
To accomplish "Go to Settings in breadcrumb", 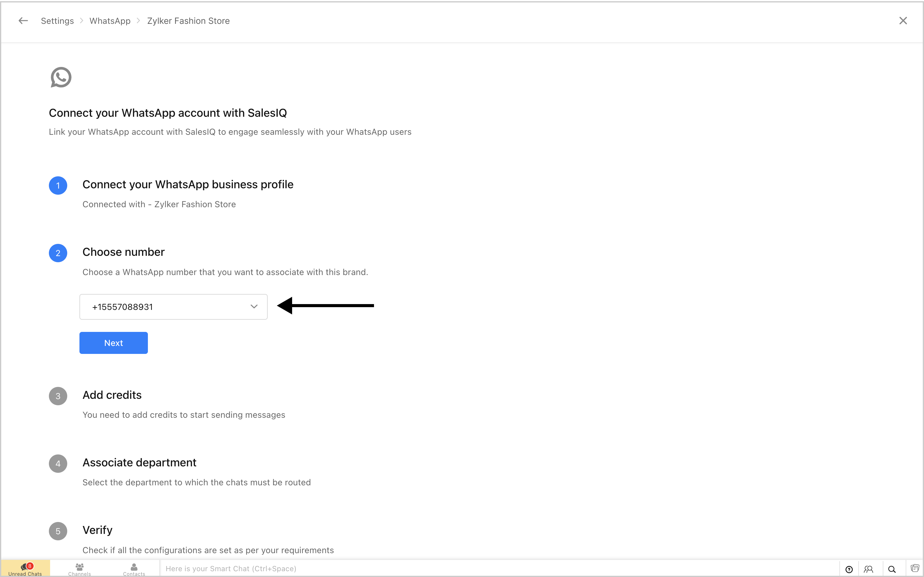I will 57,21.
